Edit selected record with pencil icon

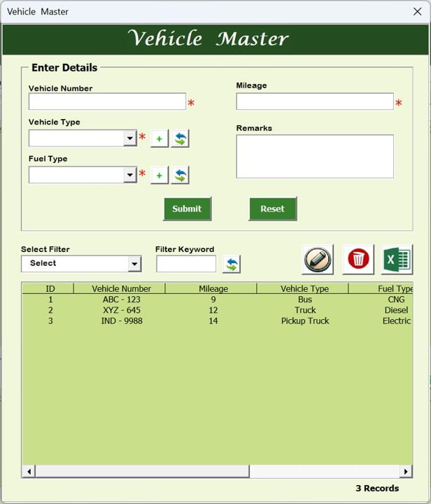(318, 259)
